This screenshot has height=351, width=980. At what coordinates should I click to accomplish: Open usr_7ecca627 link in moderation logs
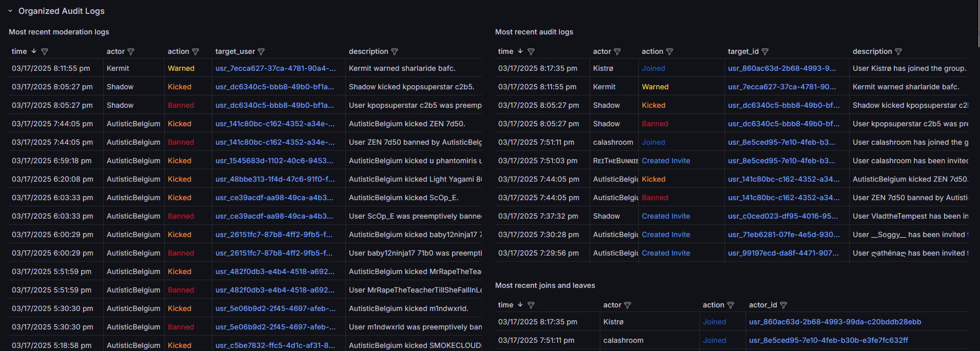click(x=276, y=68)
